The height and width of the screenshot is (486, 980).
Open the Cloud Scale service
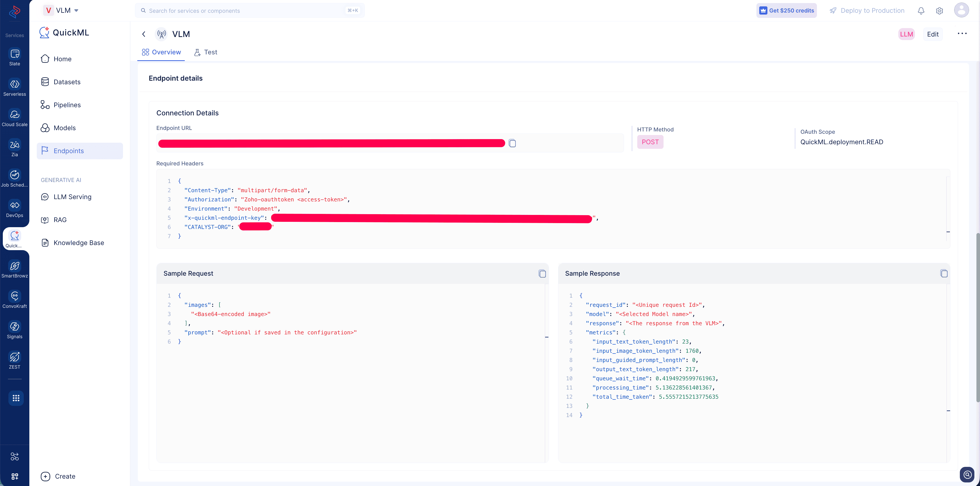point(15,118)
